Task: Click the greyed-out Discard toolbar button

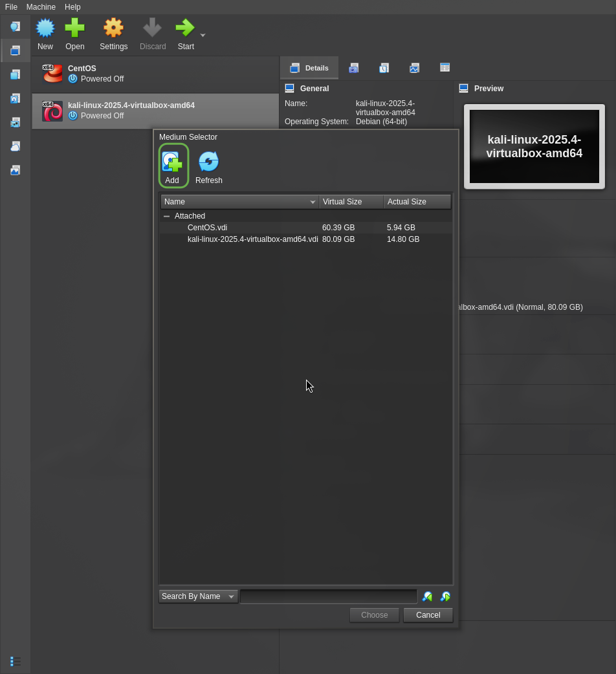Action: [153, 34]
